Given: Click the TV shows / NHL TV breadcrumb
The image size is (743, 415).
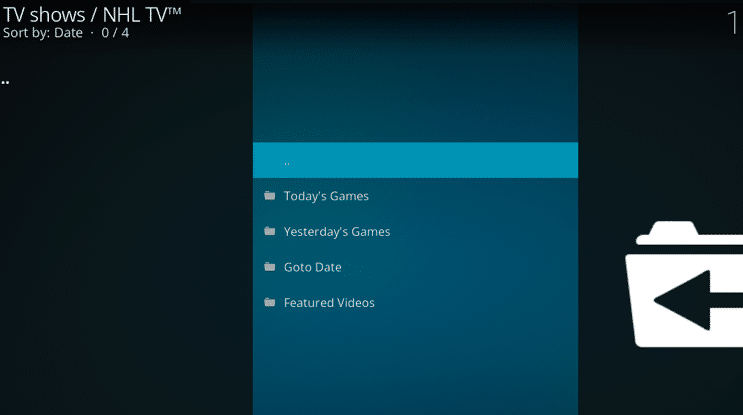Looking at the screenshot, I should tap(92, 15).
